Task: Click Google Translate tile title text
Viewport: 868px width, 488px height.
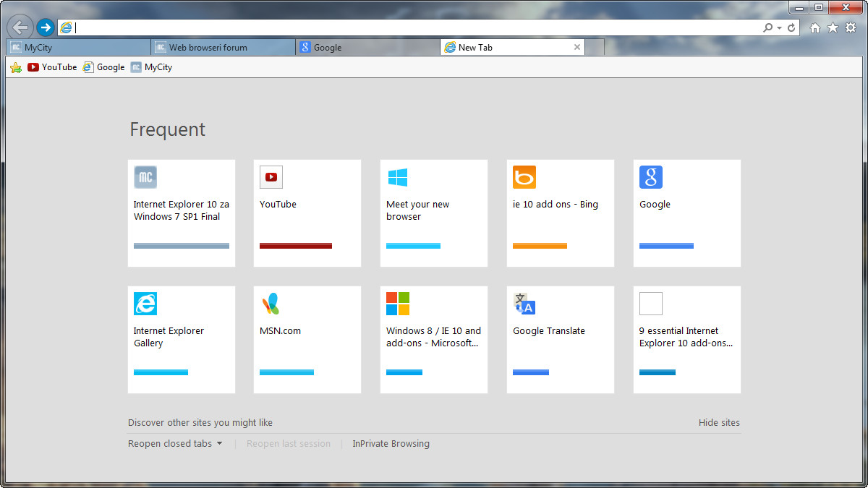Action: tap(549, 331)
